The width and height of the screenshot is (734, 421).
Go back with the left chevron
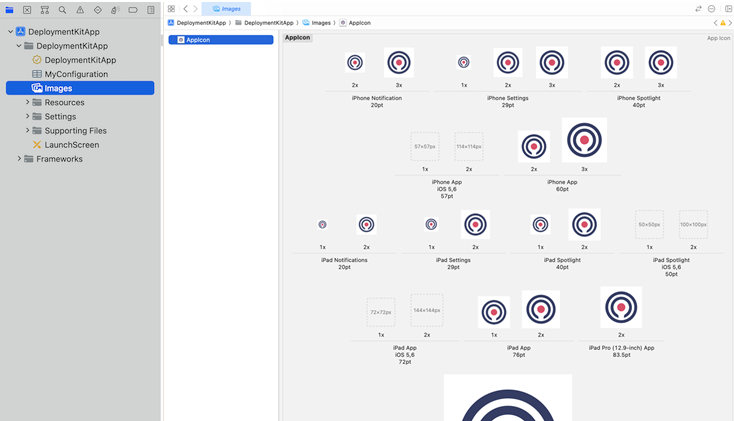click(185, 9)
